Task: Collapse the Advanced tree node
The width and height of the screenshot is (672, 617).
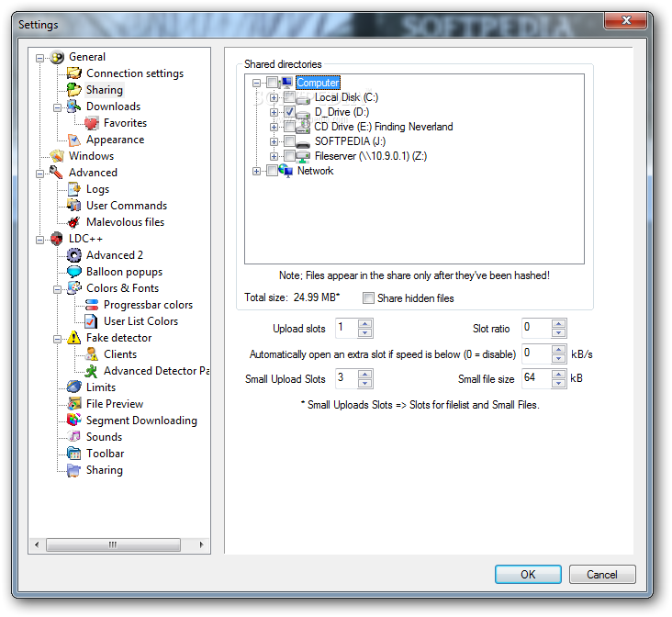Action: pos(39,174)
